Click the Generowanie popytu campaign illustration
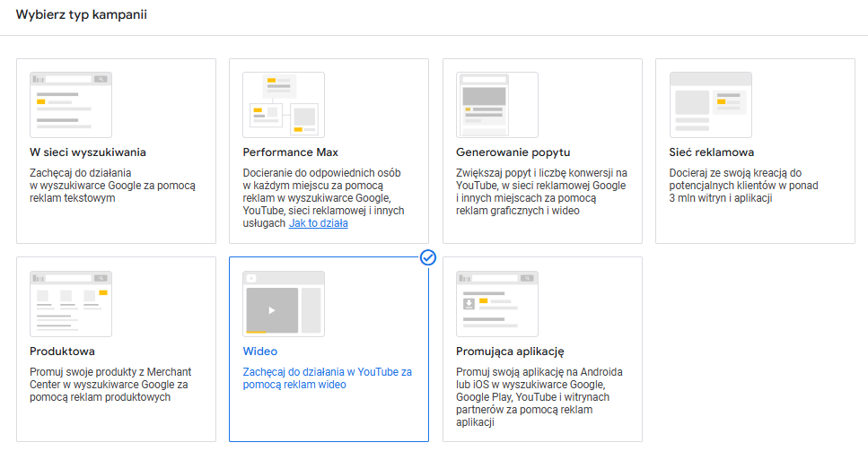 click(497, 105)
